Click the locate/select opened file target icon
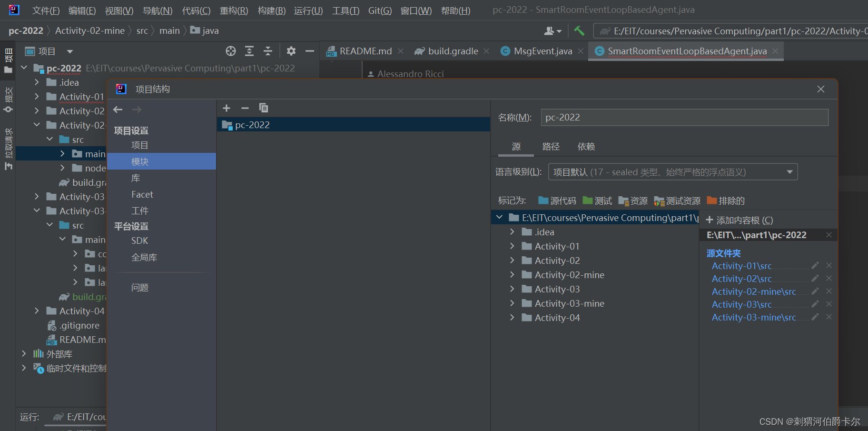 click(x=231, y=51)
